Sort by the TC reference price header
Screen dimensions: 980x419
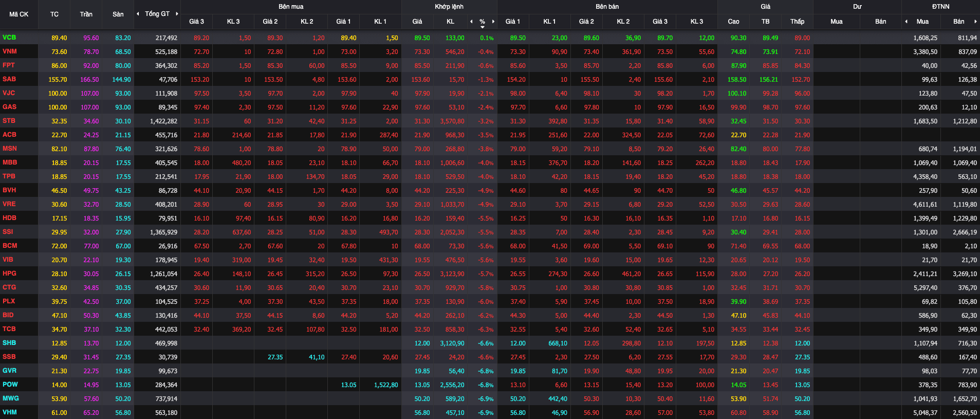(x=54, y=14)
